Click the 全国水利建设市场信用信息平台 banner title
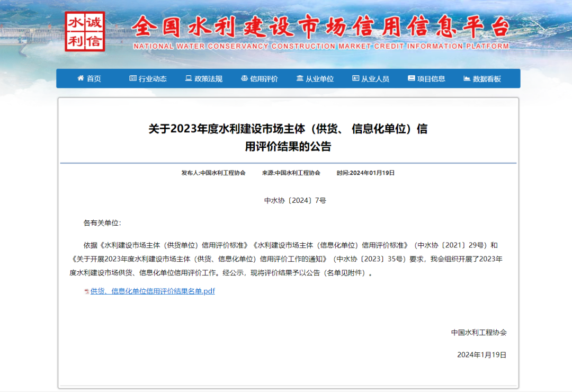572x392 pixels. click(x=320, y=27)
